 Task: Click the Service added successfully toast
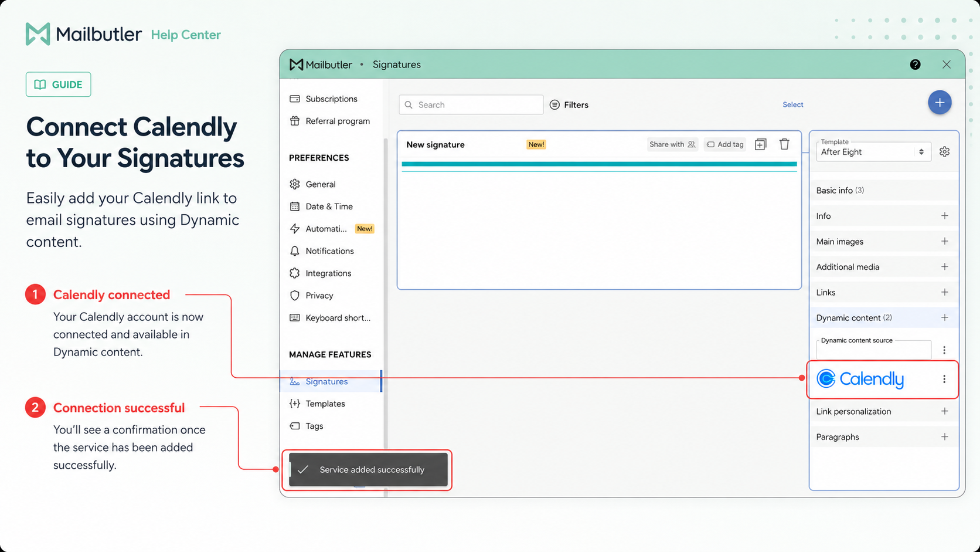tap(368, 469)
